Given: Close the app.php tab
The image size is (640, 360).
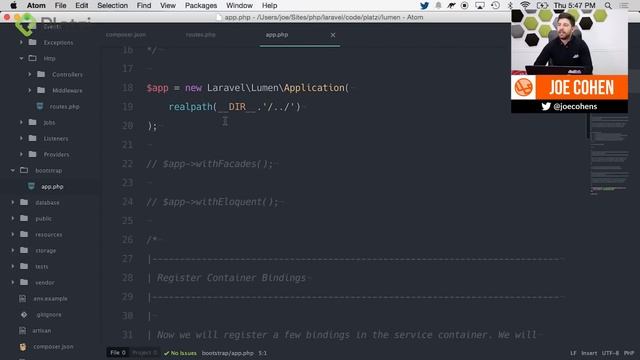Looking at the screenshot, I should click(333, 35).
